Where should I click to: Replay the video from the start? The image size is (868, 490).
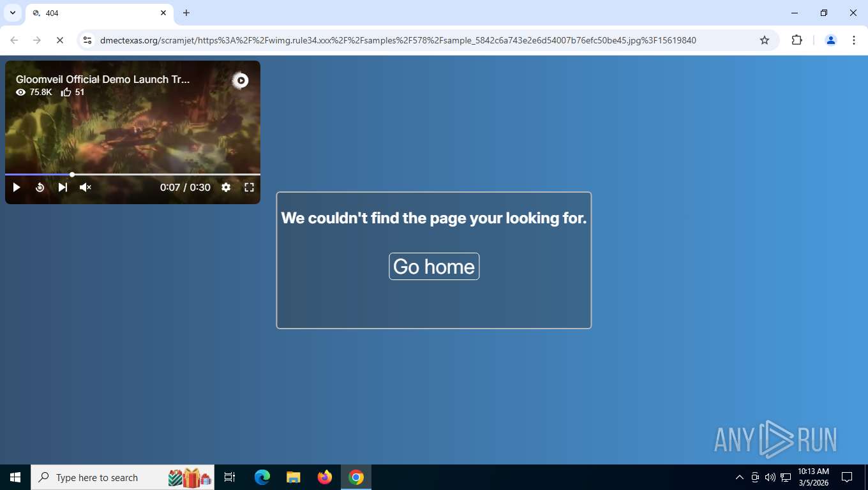[40, 187]
